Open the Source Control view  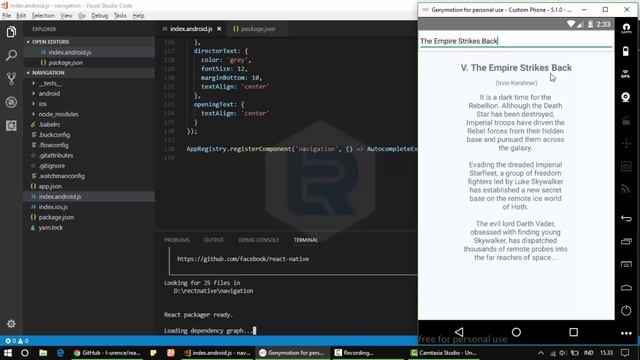coord(11,79)
